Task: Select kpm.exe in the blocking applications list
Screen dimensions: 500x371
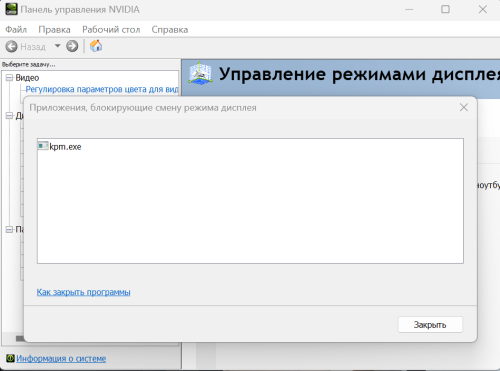Action: coord(65,147)
